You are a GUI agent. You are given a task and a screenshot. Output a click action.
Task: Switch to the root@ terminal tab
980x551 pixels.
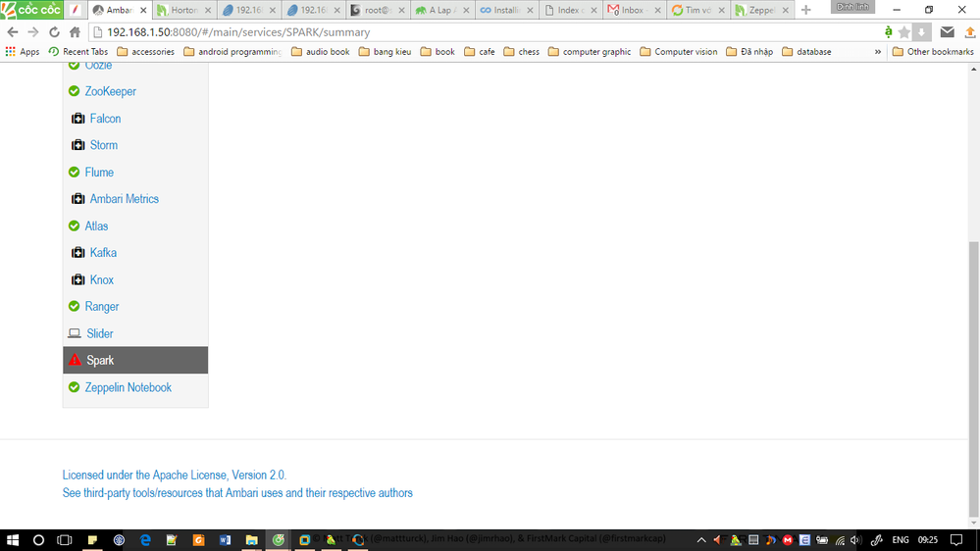point(378,10)
